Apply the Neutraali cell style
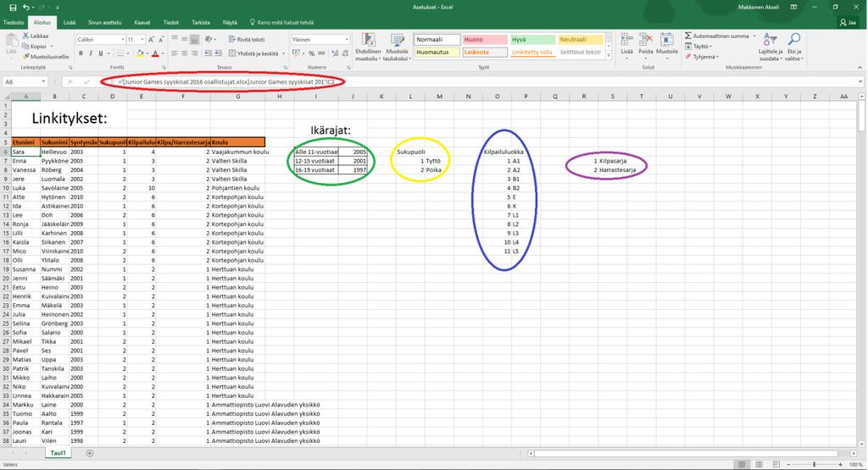Image resolution: width=868 pixels, height=470 pixels. tap(580, 40)
